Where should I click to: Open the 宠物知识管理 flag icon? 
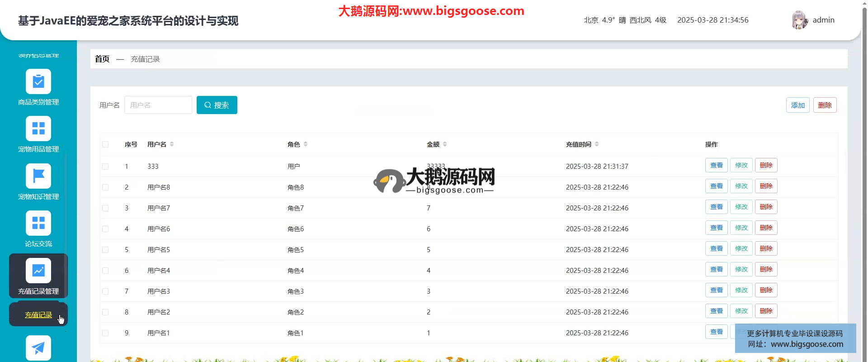(38, 176)
